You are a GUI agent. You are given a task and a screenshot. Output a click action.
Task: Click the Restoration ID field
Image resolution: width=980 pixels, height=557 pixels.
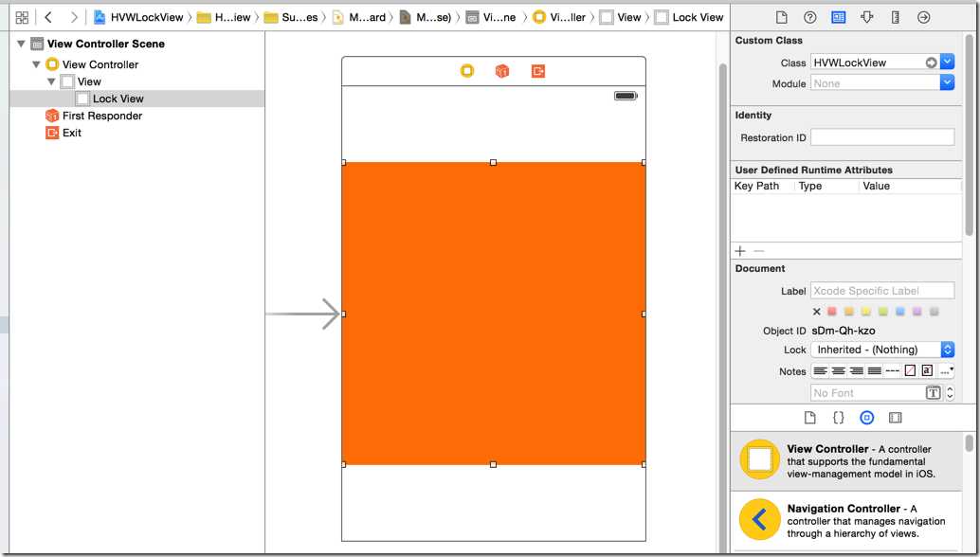882,137
